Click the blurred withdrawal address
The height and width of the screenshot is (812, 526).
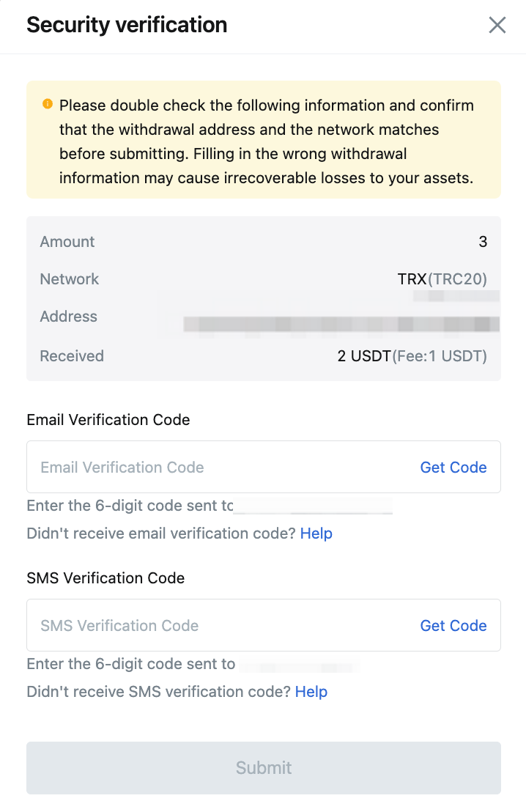click(x=341, y=323)
